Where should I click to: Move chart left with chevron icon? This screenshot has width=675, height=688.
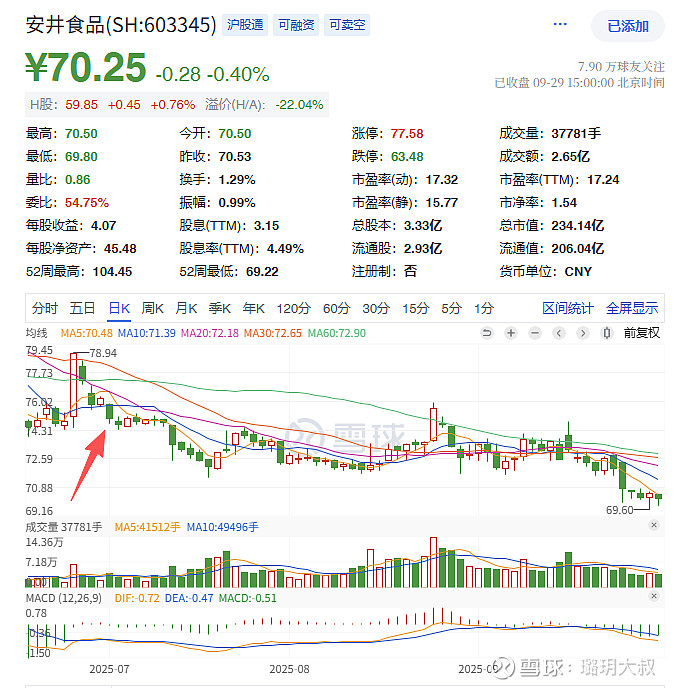[x=559, y=333]
